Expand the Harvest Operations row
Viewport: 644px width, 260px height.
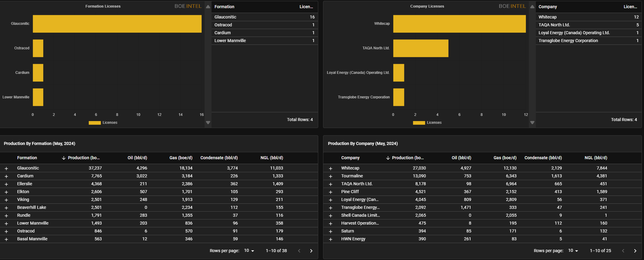coord(330,223)
